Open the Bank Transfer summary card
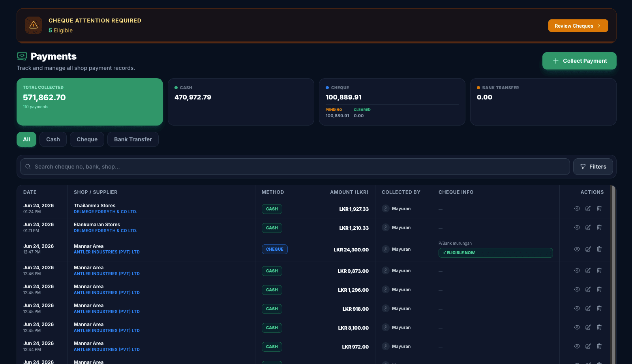 click(543, 102)
